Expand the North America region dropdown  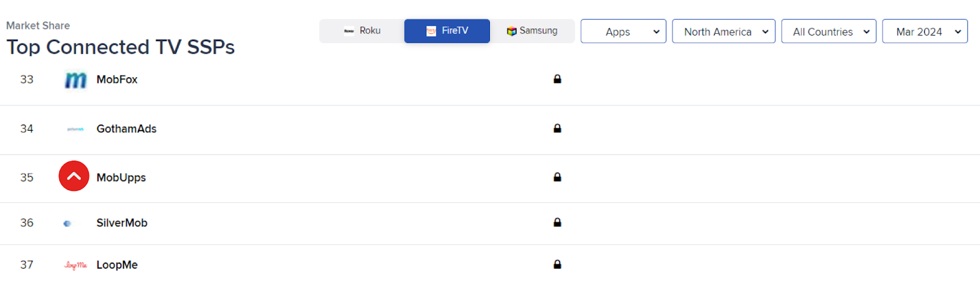724,31
